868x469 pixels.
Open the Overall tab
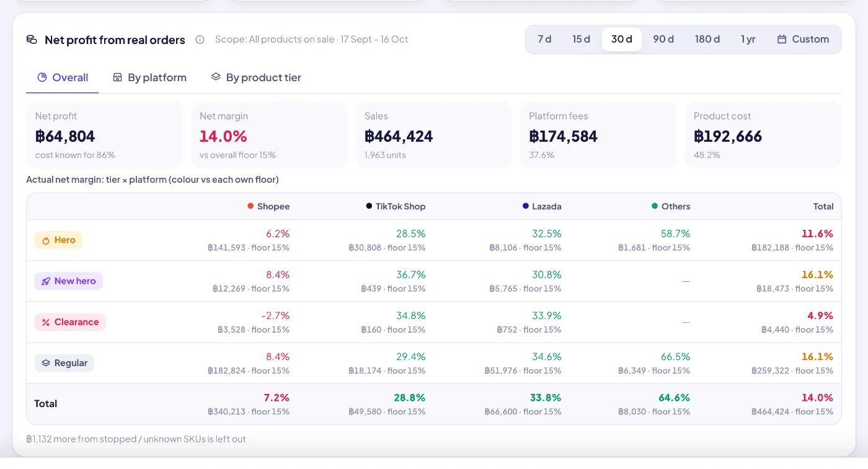pyautogui.click(x=63, y=78)
